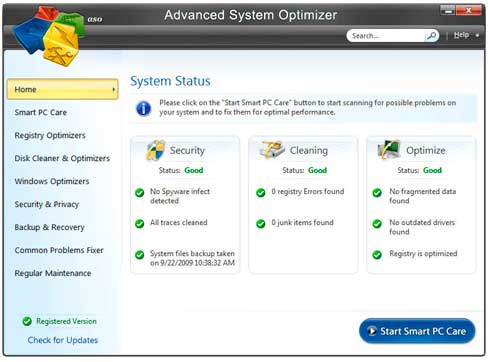This screenshot has width=488, height=362.
Task: Click green check beside All traces cleaned
Action: (140, 223)
